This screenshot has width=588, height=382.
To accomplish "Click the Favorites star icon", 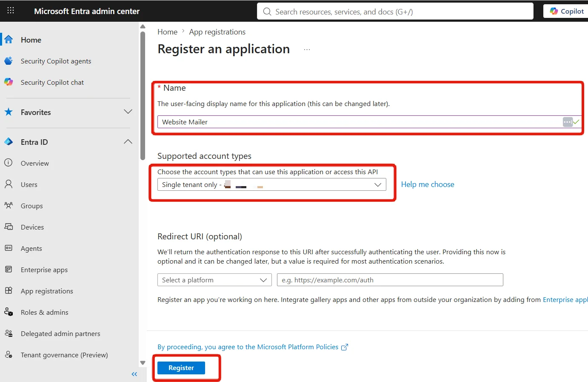I will [x=9, y=112].
